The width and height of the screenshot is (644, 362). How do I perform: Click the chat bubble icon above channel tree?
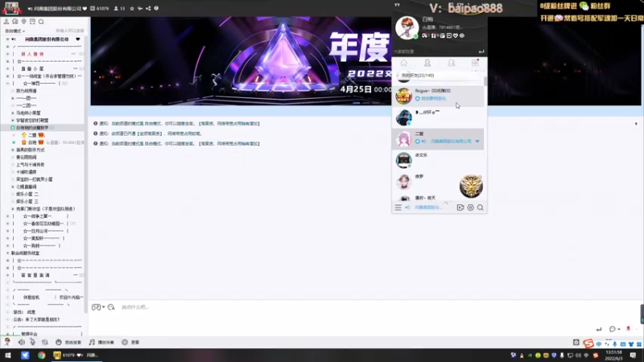[15, 22]
